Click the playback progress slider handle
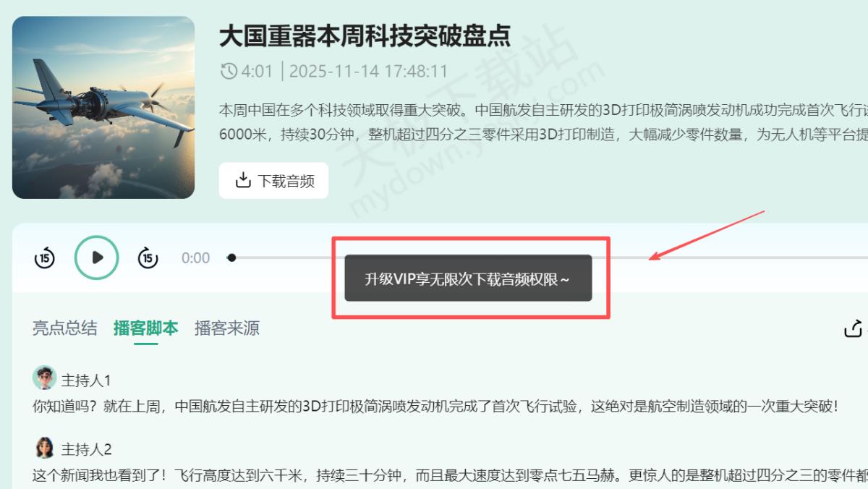Viewport: 868px width, 489px height. pos(231,258)
